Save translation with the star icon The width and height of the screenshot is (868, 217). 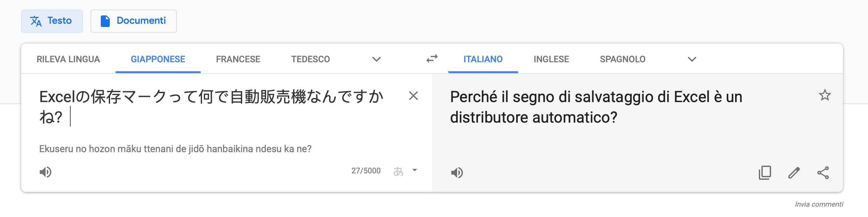[x=825, y=95]
